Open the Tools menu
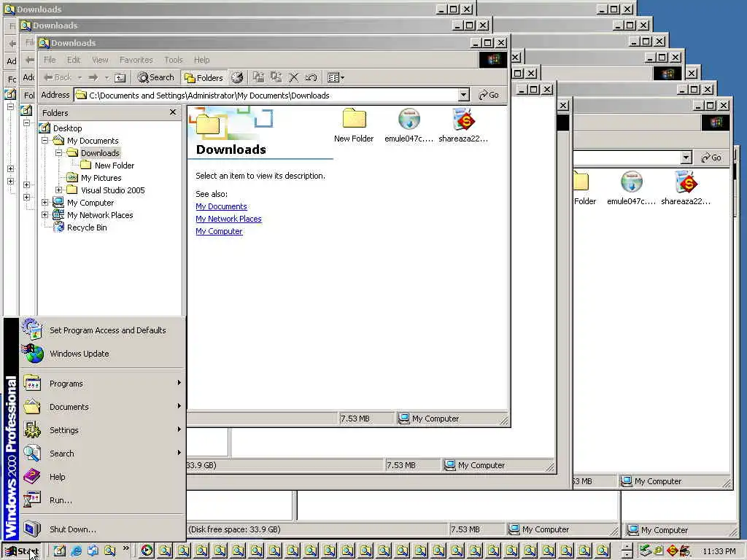 tap(174, 60)
